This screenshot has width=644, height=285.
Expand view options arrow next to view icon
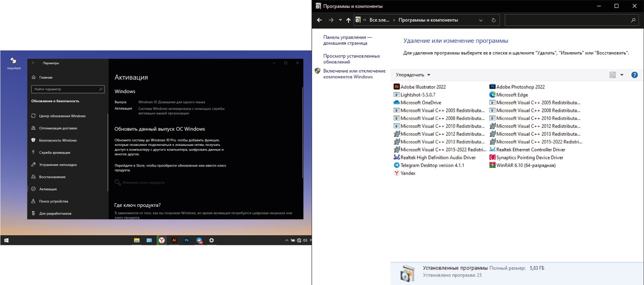[x=622, y=75]
